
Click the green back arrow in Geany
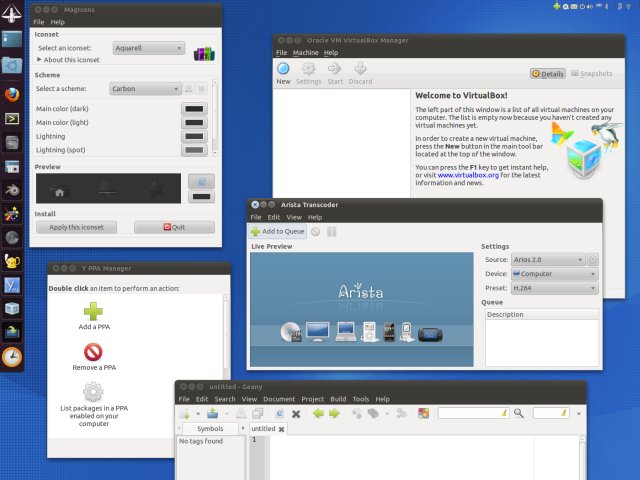(x=318, y=413)
